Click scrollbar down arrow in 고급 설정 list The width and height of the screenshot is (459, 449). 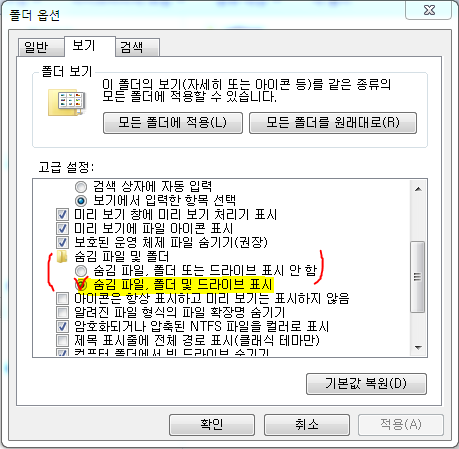(x=418, y=348)
